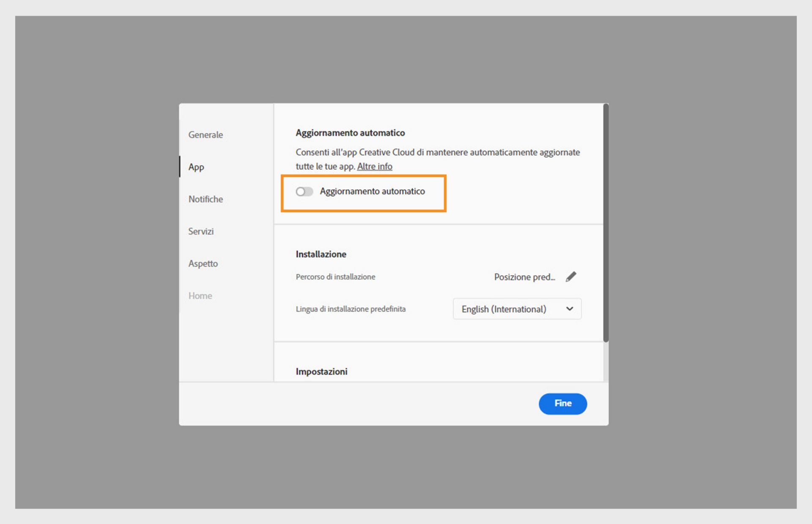The width and height of the screenshot is (812, 524).
Task: Select the greyed Home sidebar item
Action: [x=200, y=295]
